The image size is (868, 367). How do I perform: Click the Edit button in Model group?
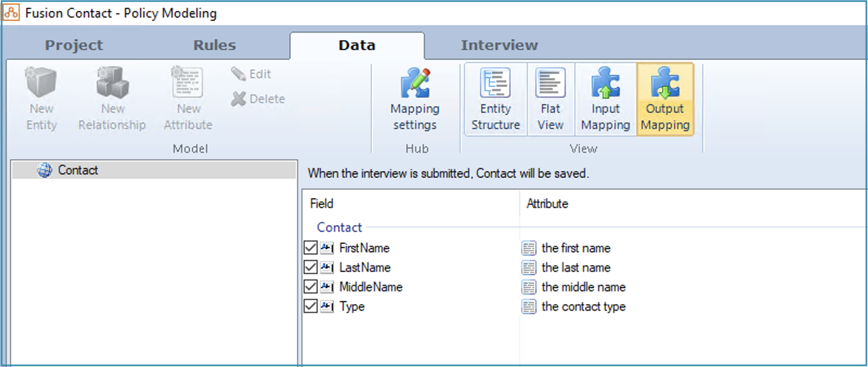[251, 74]
